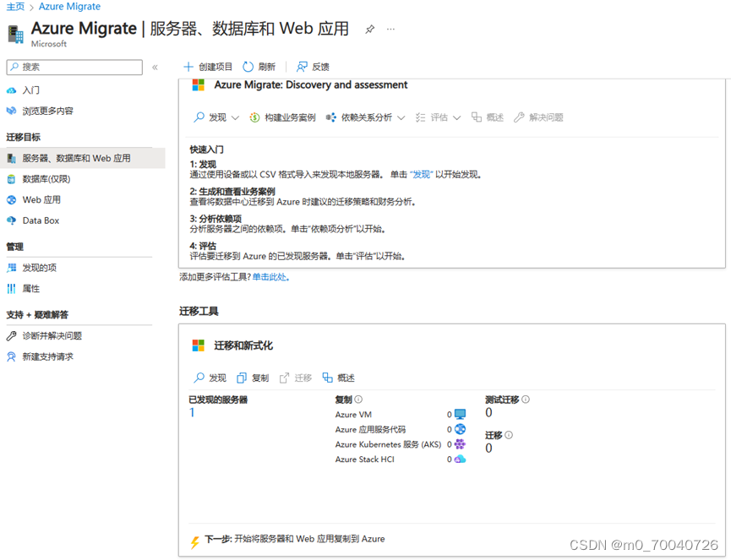Click 概述 in Discovery and assessment toolbar
The width and height of the screenshot is (731, 560).
click(487, 117)
